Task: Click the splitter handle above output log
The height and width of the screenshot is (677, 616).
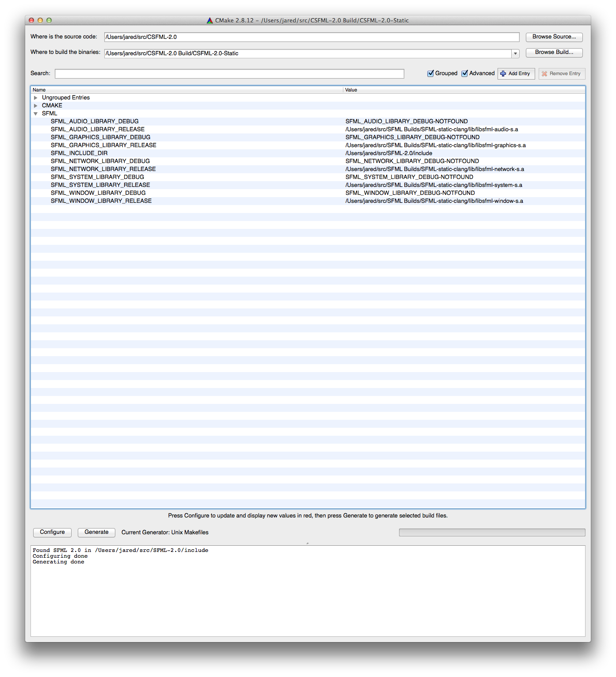Action: point(308,543)
